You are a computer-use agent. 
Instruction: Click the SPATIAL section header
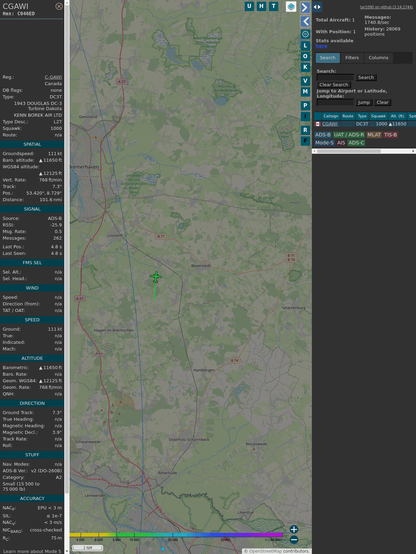click(32, 145)
